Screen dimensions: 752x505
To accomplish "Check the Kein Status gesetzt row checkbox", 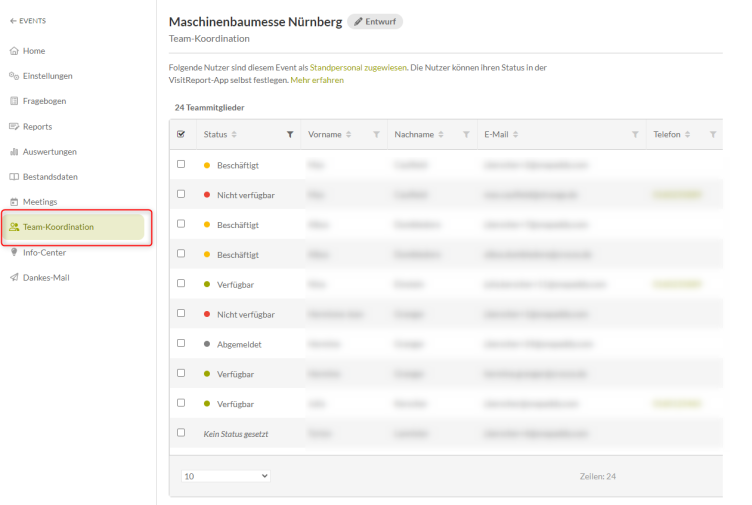I will pyautogui.click(x=181, y=432).
